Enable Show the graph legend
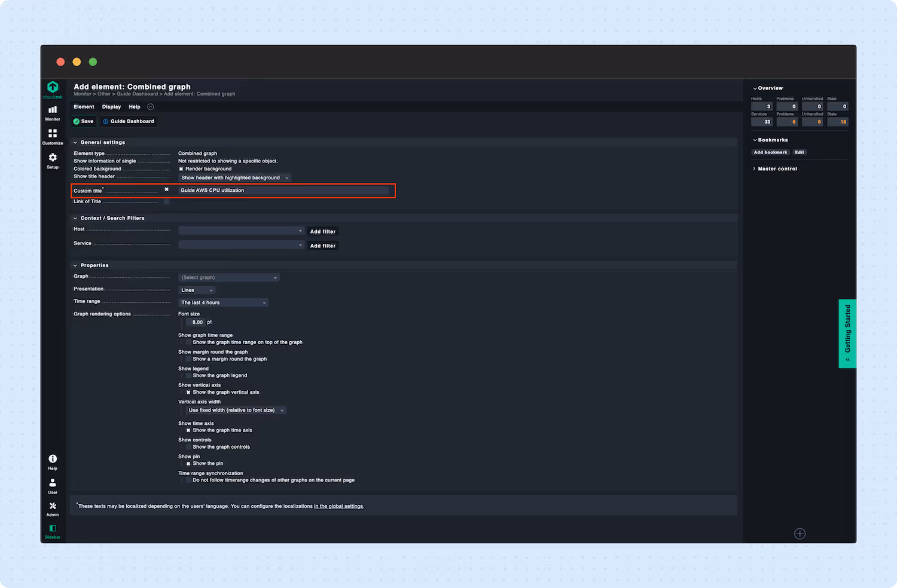 click(188, 375)
